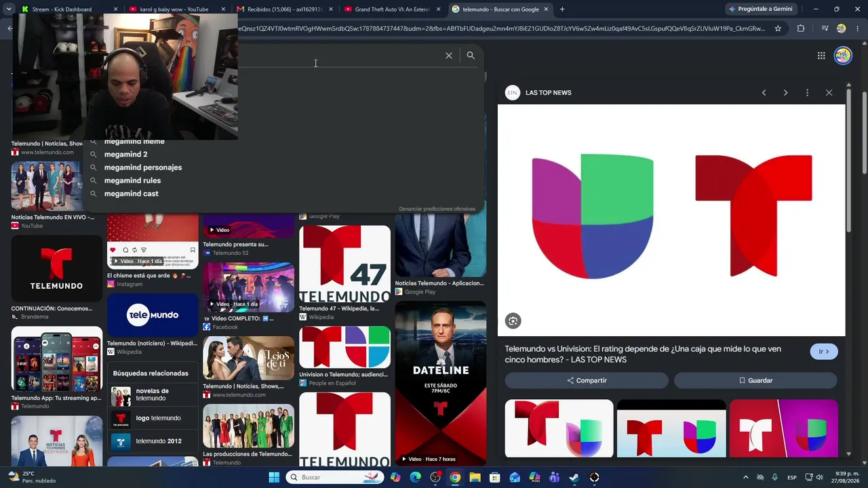The width and height of the screenshot is (868, 488).
Task: Show hidden system tray icons
Action: point(746,477)
